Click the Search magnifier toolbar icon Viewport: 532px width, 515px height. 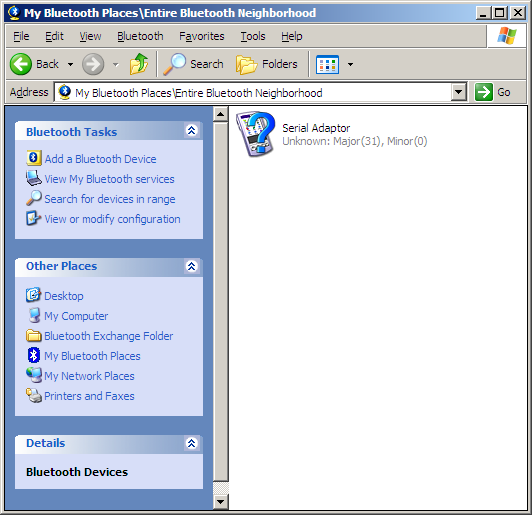click(x=175, y=64)
